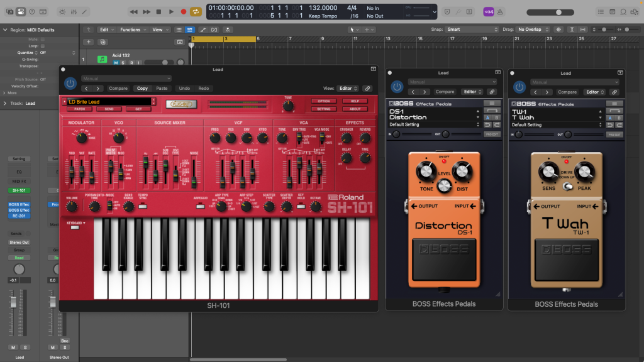Click the RE-201 effect slot on Lead strip

(19, 216)
